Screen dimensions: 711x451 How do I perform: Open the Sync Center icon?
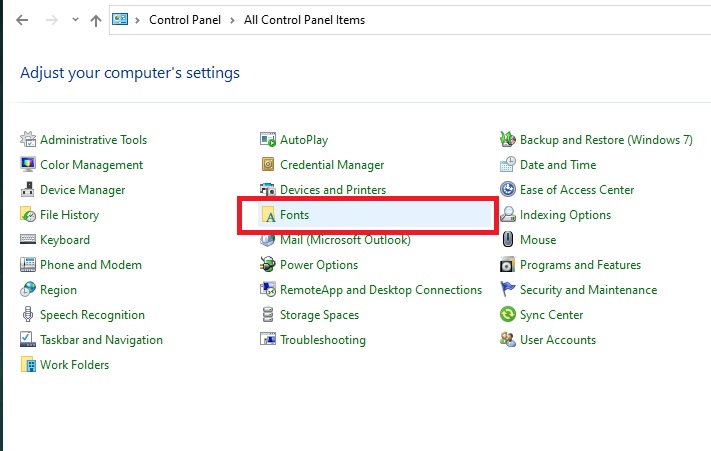507,314
